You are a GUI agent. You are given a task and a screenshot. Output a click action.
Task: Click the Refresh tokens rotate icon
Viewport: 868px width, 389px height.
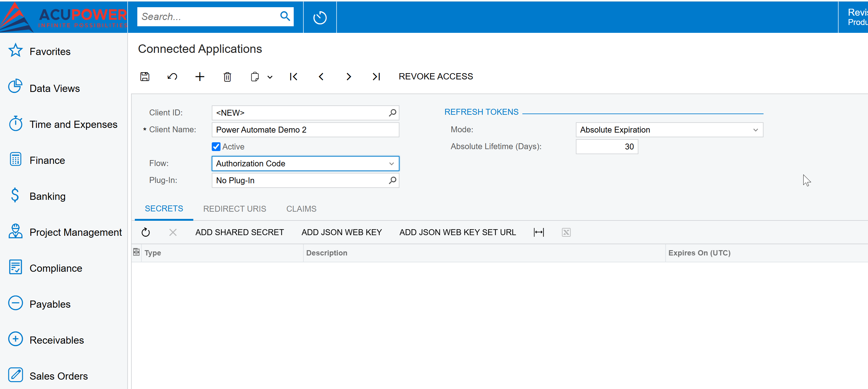[x=145, y=232]
